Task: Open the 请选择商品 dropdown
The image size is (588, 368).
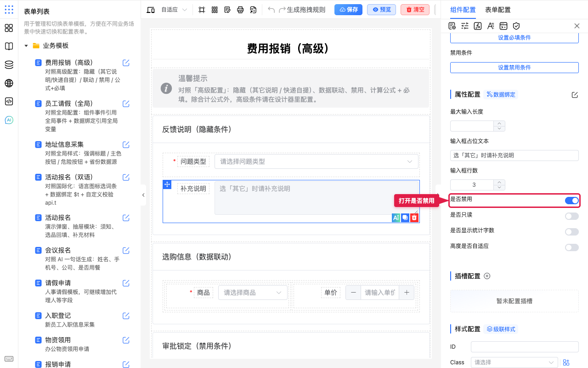Action: (253, 293)
